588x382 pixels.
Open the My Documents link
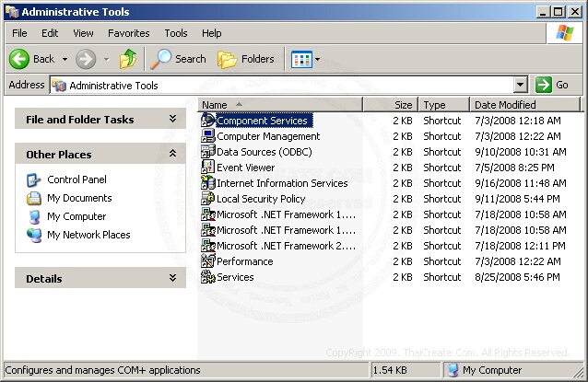[x=79, y=198]
